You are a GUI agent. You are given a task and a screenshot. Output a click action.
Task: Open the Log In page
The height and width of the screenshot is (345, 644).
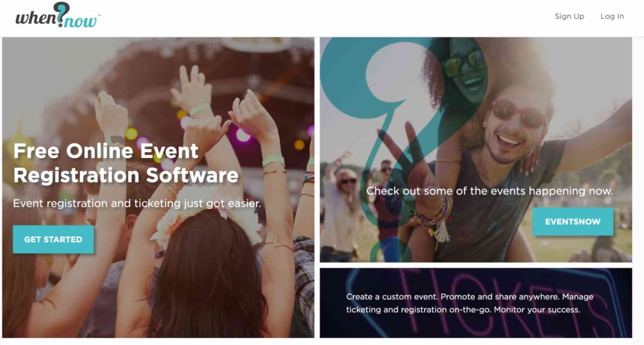612,16
